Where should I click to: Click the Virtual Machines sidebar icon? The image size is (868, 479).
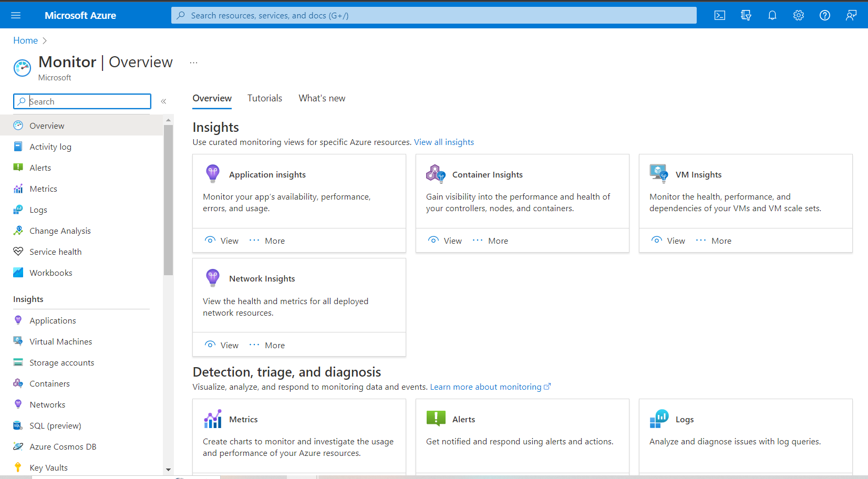[x=18, y=341]
